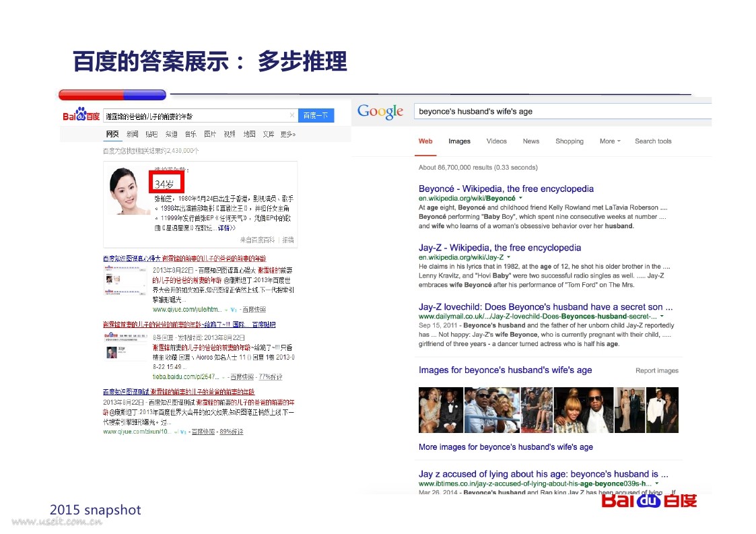
Task: Expand the 更多» menu on Baidu
Action: coord(288,134)
